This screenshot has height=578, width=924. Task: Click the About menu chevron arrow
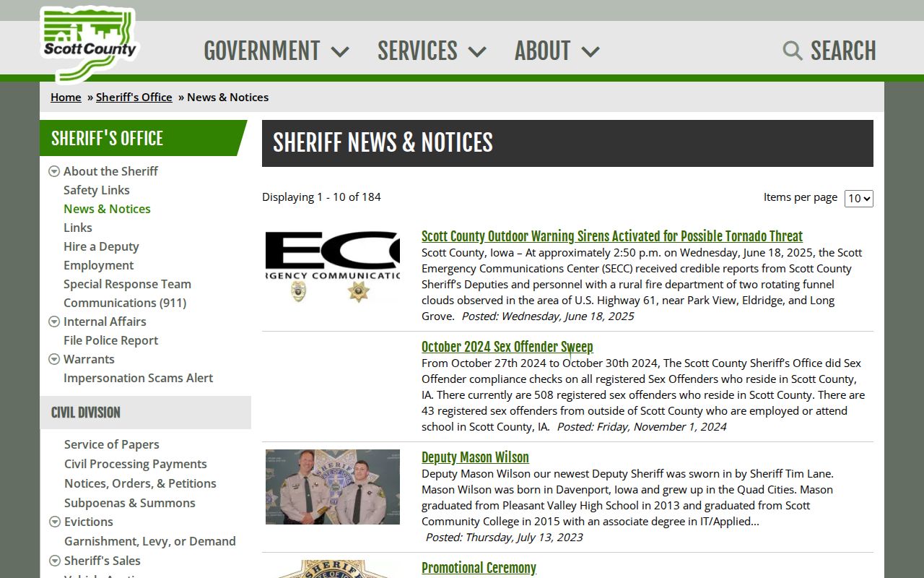tap(590, 52)
